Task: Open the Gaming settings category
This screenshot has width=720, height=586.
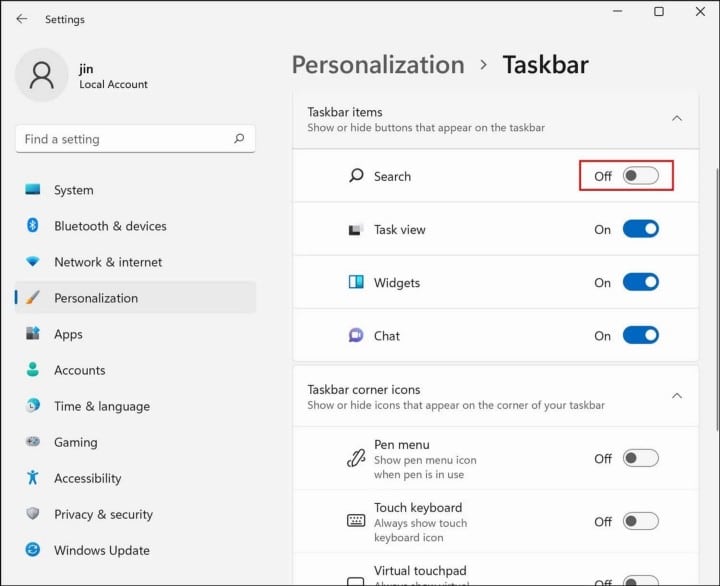Action: [x=135, y=442]
